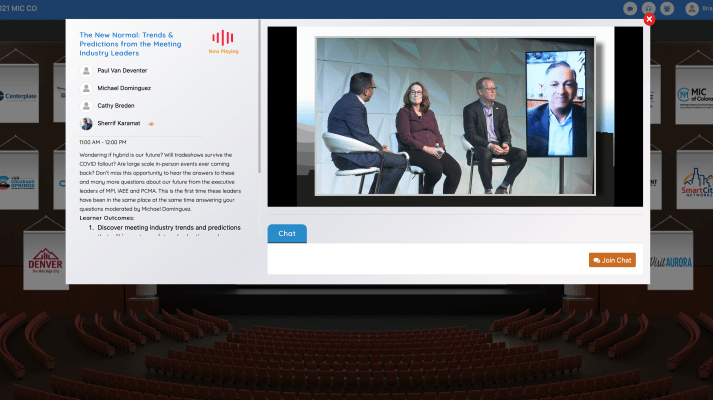Screen dimensions: 713x400
Task: Open the Visit Colorado Springs banner
Action: click(19, 181)
